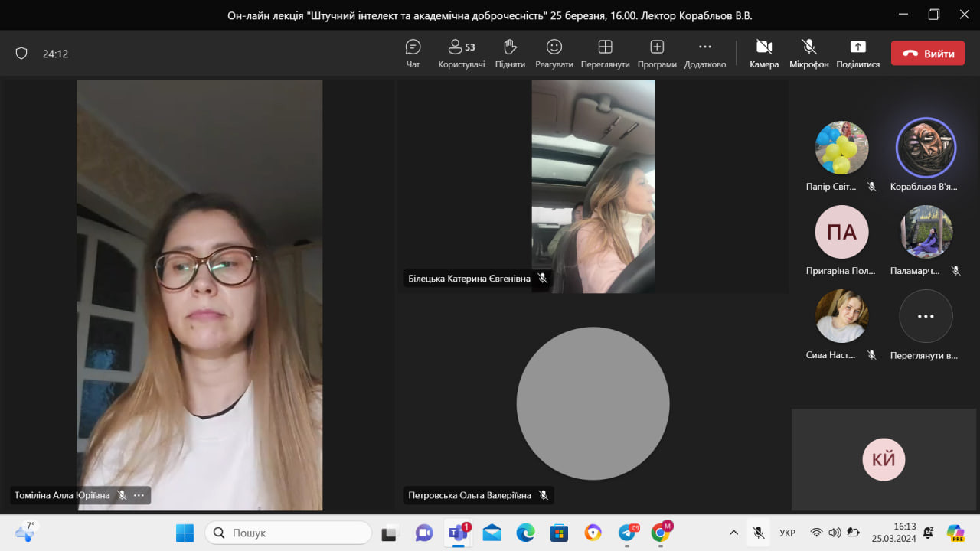Open Copilot preview from the taskbar
The height and width of the screenshot is (551, 980).
pyautogui.click(x=955, y=533)
